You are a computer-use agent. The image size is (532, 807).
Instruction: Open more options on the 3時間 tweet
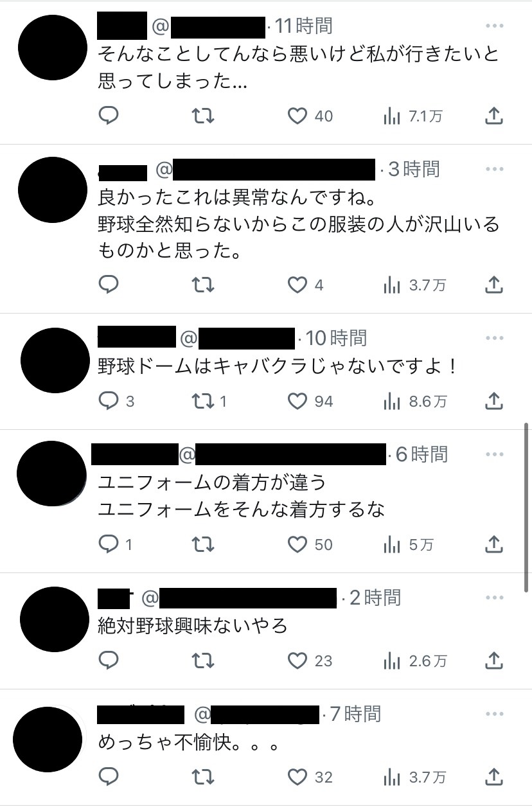pos(494,169)
